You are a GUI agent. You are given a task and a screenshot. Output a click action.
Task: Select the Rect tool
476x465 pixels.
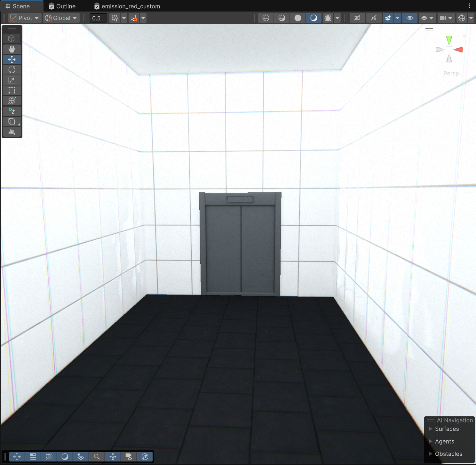[x=12, y=90]
